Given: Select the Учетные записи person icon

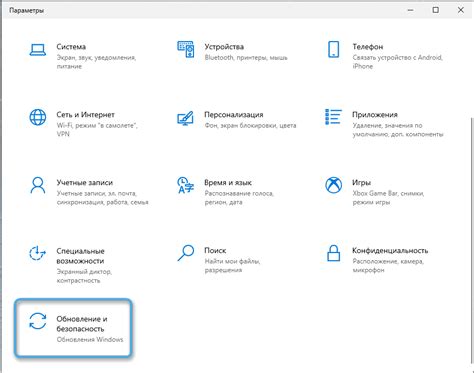Looking at the screenshot, I should click(38, 185).
